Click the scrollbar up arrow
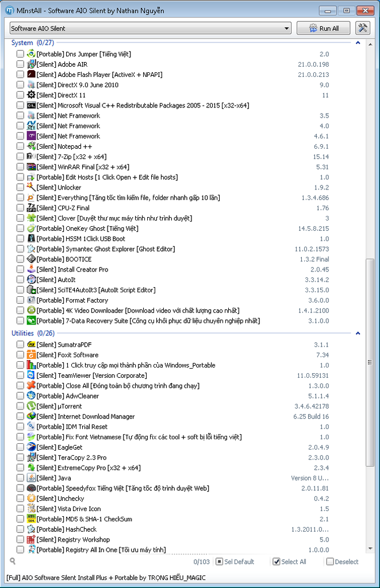Image resolution: width=380 pixels, height=588 pixels. [x=370, y=44]
